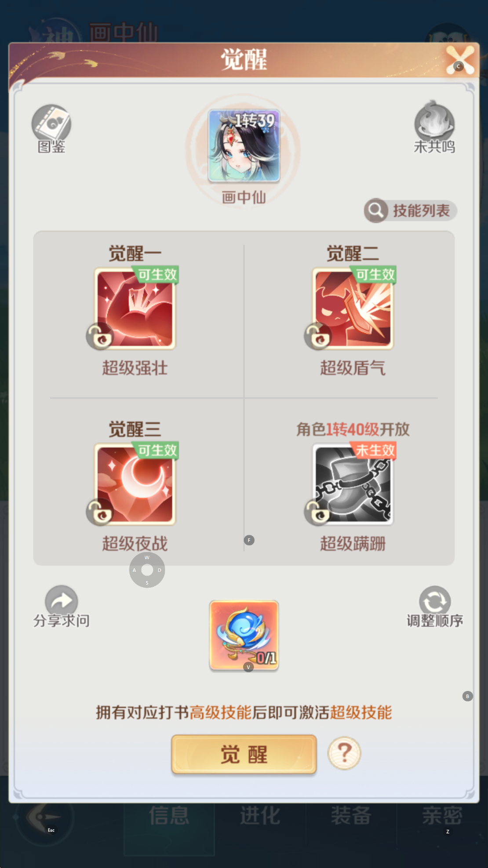Toggle the lock on 超级蹒跚

pyautogui.click(x=317, y=512)
